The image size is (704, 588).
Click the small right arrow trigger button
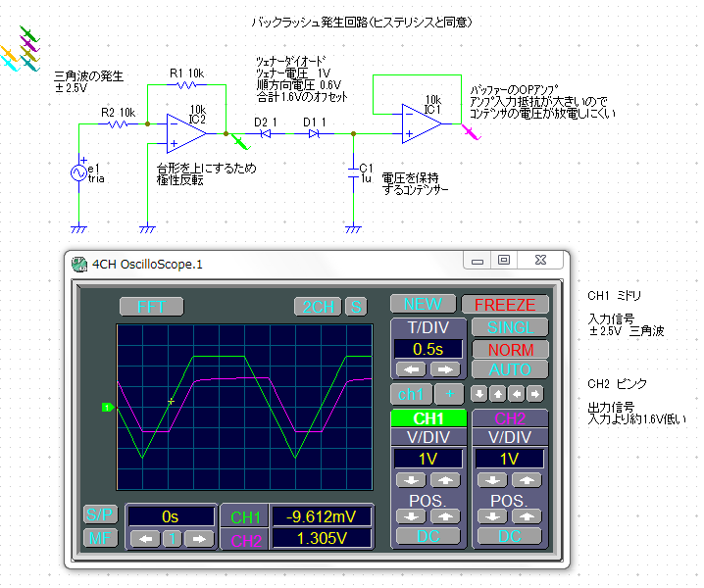pos(535,394)
